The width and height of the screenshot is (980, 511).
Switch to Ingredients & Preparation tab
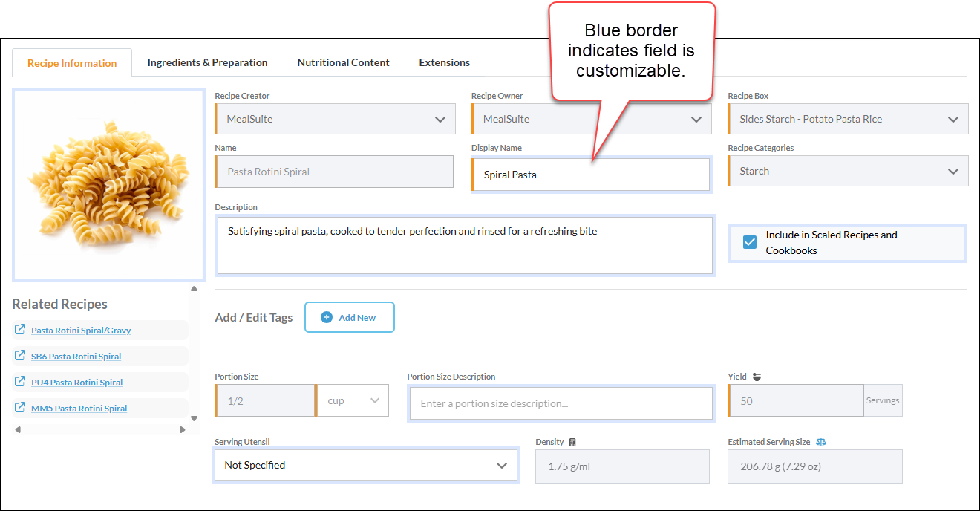[207, 62]
